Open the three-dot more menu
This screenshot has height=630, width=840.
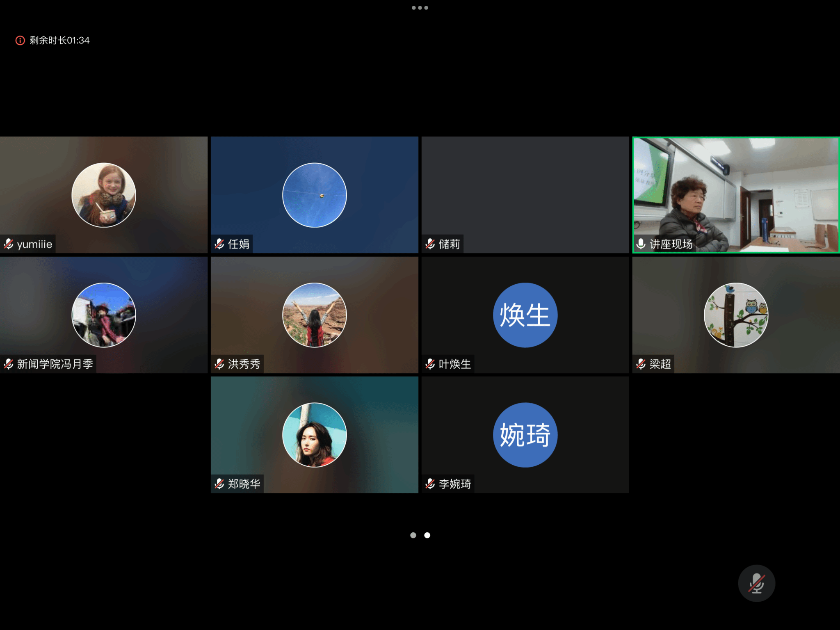pos(420,8)
